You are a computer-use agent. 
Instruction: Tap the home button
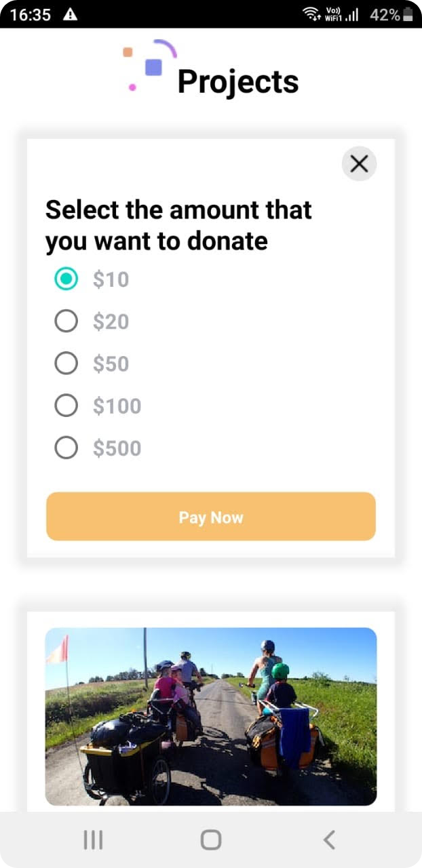[x=210, y=839]
